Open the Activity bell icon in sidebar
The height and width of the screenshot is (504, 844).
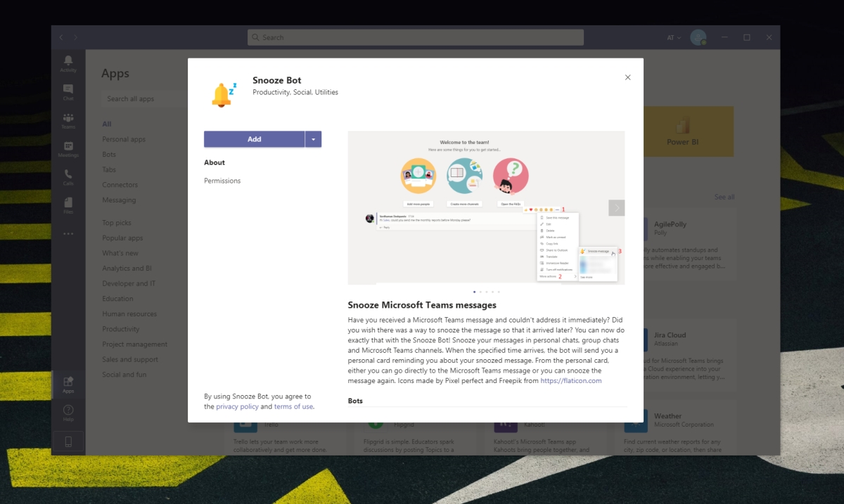68,63
